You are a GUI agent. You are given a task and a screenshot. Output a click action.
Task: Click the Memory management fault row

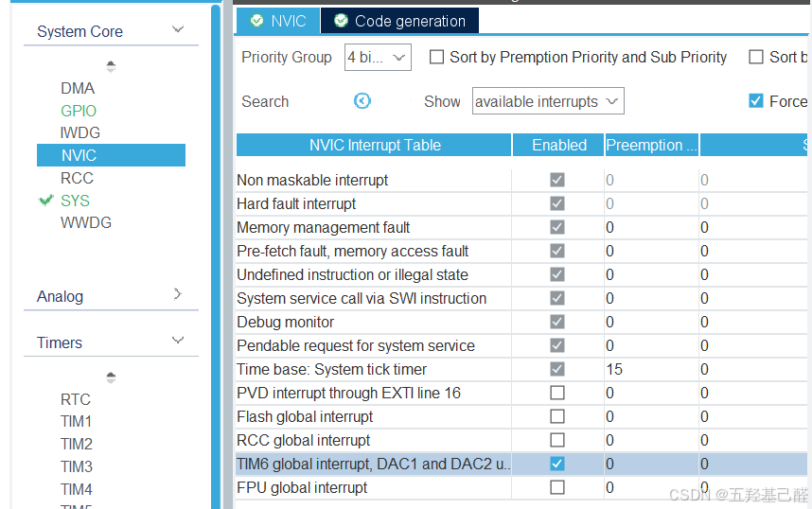[521, 227]
